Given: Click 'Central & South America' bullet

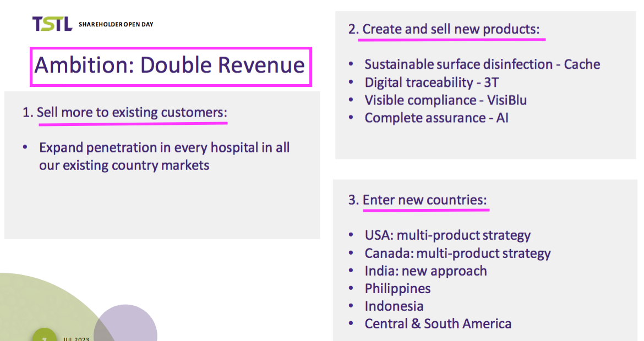Looking at the screenshot, I should click(438, 324).
